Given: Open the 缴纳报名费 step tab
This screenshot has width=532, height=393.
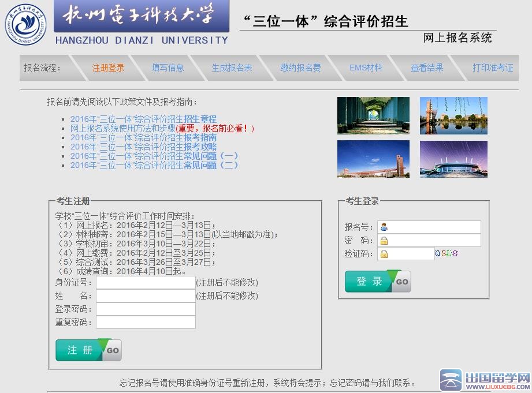Looking at the screenshot, I should (300, 68).
